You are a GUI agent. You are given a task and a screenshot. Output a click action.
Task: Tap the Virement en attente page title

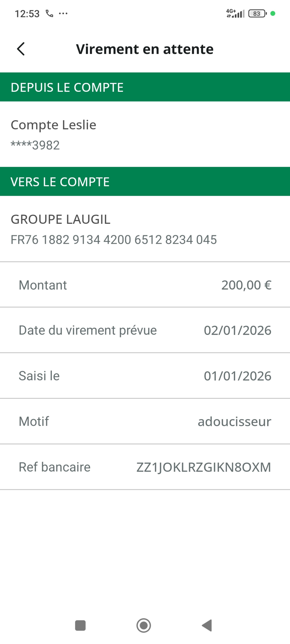pyautogui.click(x=145, y=49)
